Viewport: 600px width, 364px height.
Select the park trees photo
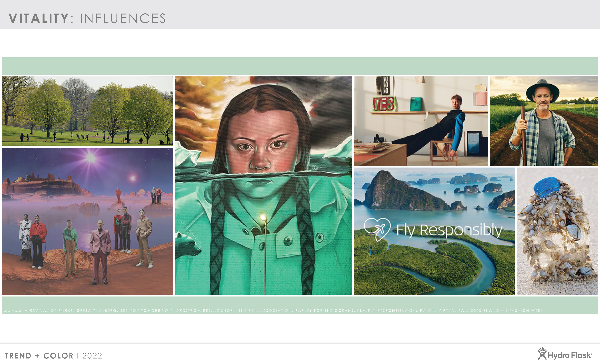[x=87, y=111]
